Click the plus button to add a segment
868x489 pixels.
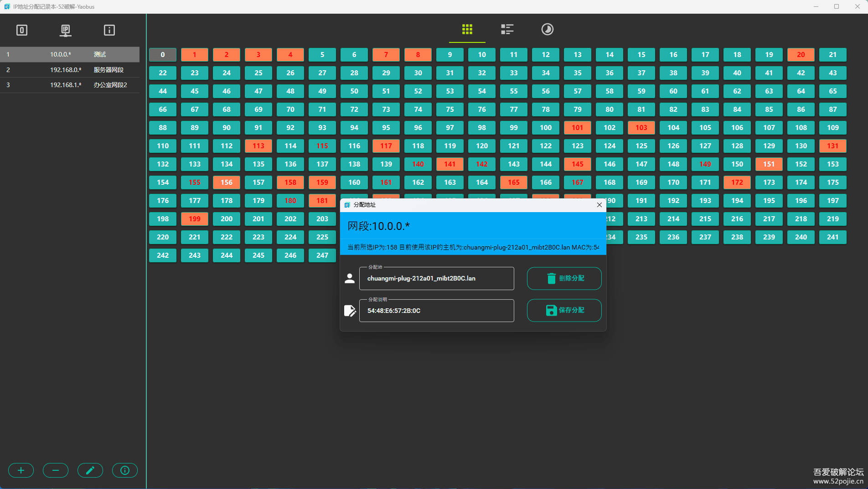[x=21, y=470]
